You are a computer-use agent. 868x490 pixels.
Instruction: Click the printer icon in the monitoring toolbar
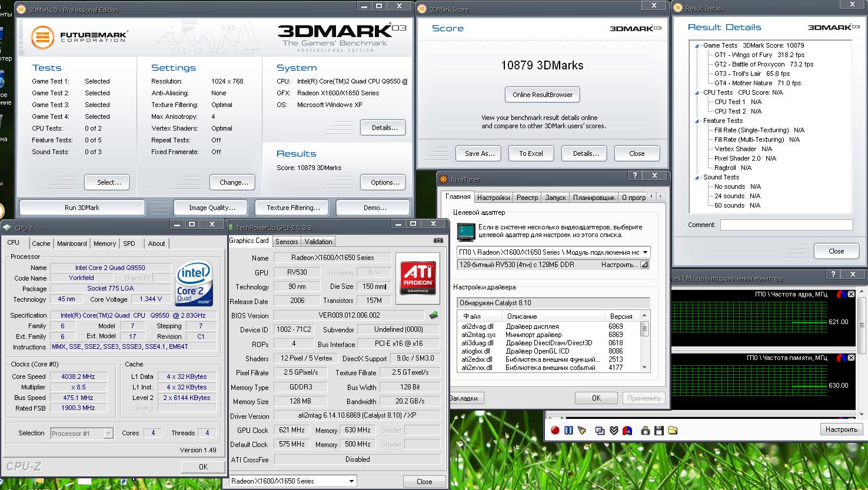pos(645,431)
